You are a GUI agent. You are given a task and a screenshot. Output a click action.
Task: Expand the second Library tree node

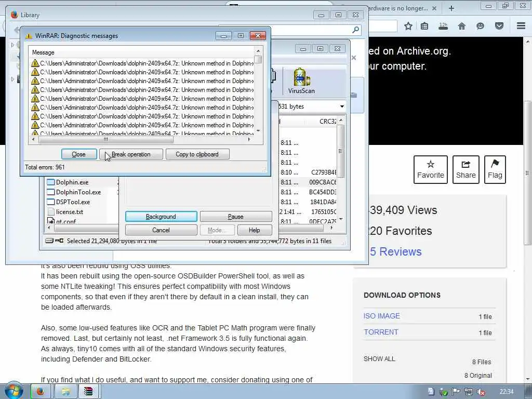click(12, 79)
